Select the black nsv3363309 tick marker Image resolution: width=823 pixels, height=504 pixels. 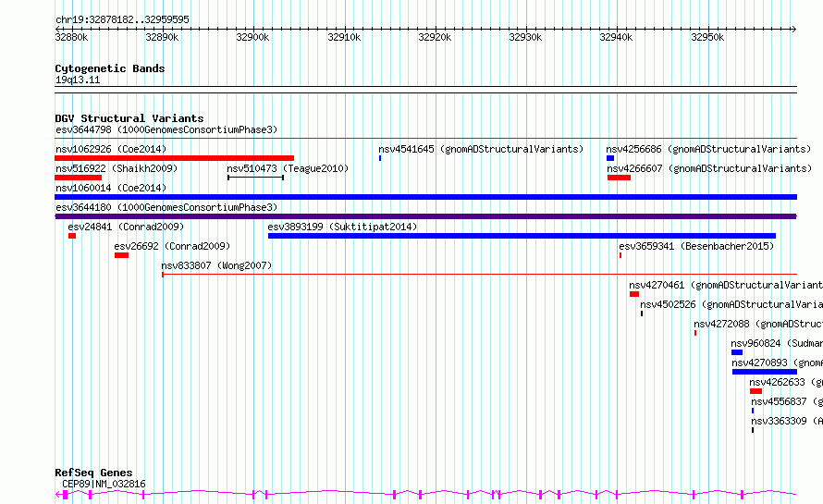point(753,430)
